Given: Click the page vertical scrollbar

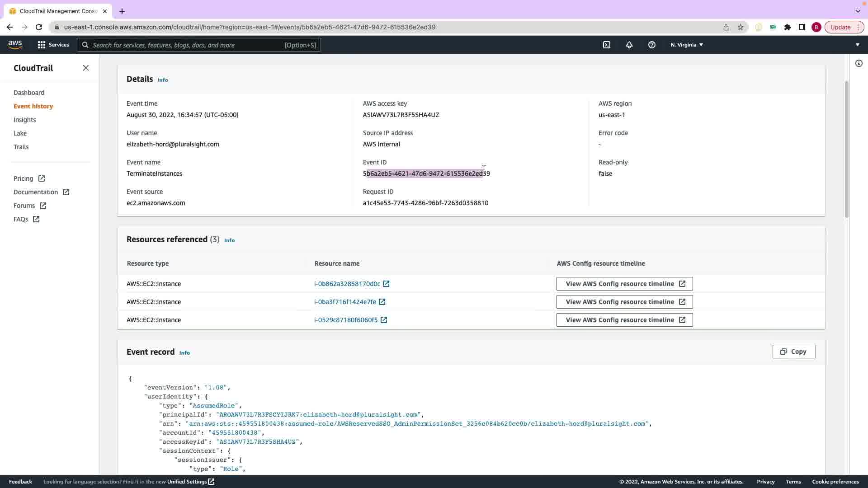Looking at the screenshot, I should coord(846,149).
